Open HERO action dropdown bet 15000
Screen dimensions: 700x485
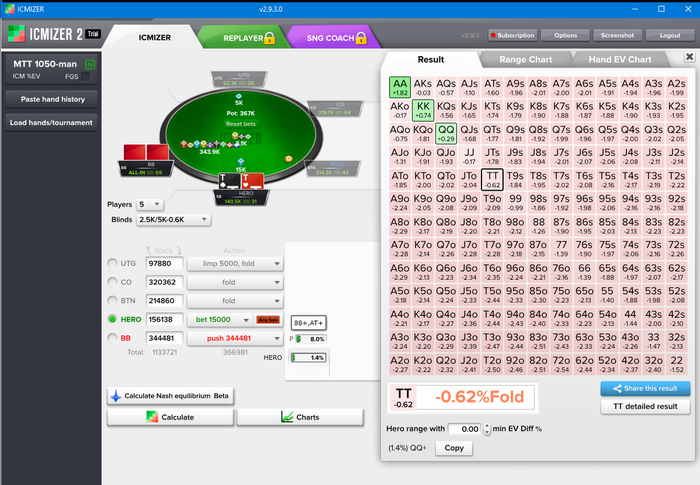tap(220, 320)
